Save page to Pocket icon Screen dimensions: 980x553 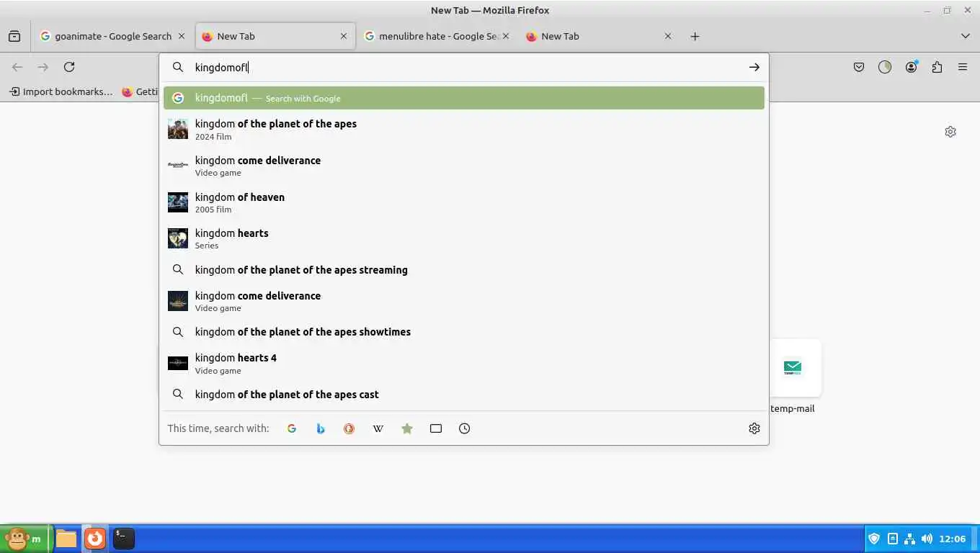(859, 67)
